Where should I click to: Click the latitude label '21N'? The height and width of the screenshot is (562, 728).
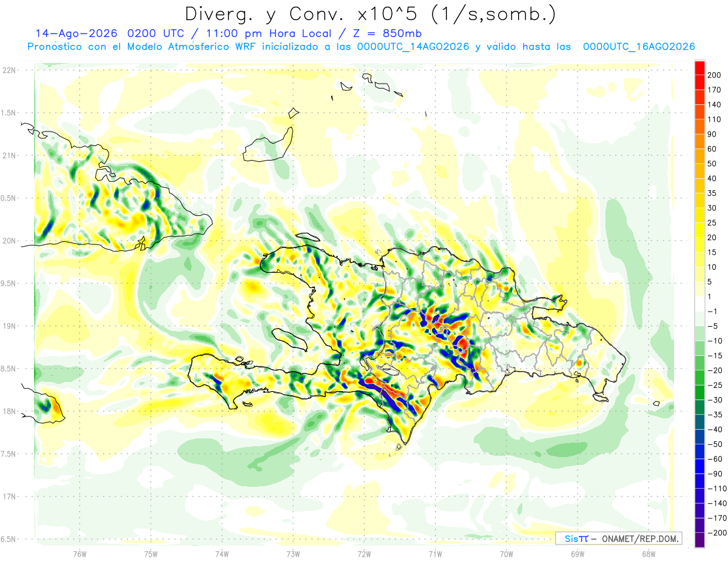click(x=9, y=156)
